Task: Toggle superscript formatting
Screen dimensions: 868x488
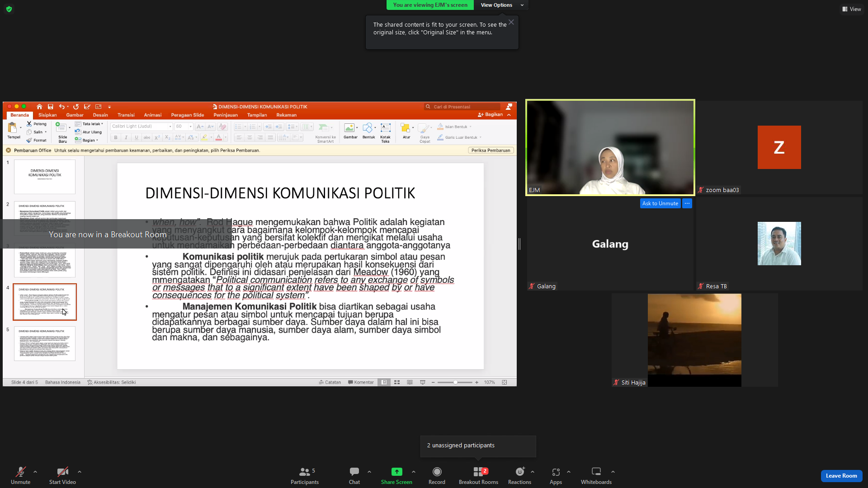Action: [x=157, y=137]
